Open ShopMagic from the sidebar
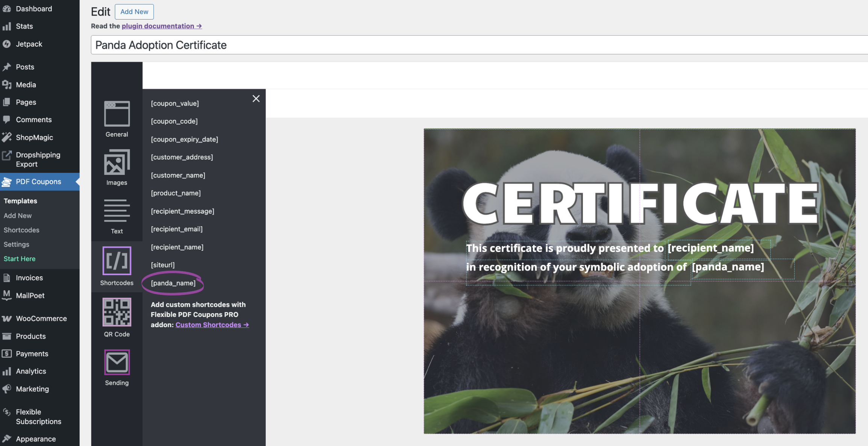This screenshot has width=868, height=446. (34, 137)
